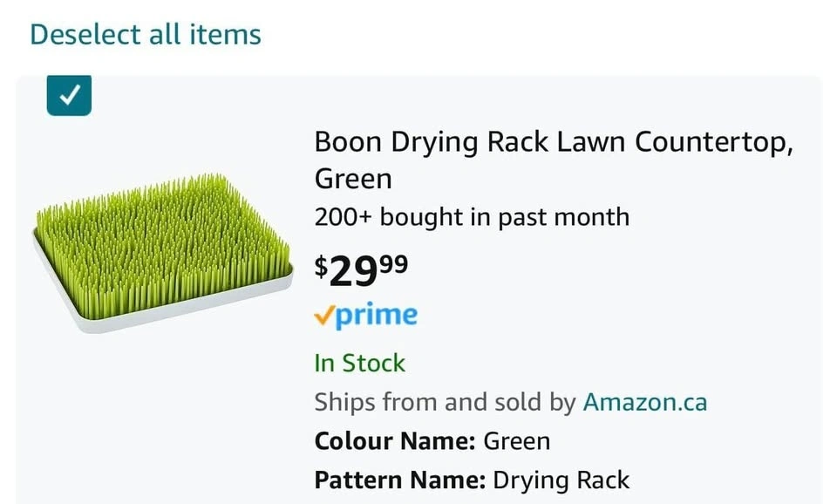
Task: Open the Amazon.ca seller link
Action: (645, 402)
